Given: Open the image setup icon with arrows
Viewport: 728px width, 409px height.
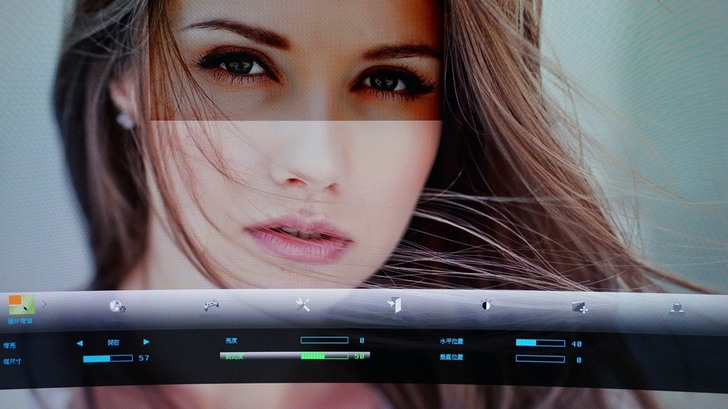Looking at the screenshot, I should click(579, 307).
